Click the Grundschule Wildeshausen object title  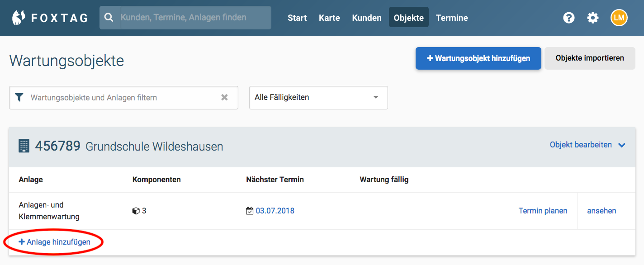pyautogui.click(x=154, y=147)
